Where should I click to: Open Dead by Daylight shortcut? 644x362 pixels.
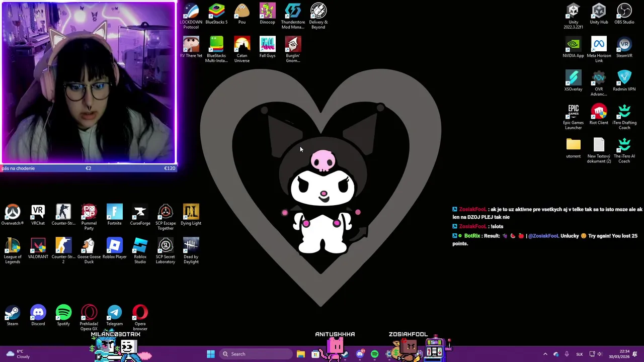[191, 251]
